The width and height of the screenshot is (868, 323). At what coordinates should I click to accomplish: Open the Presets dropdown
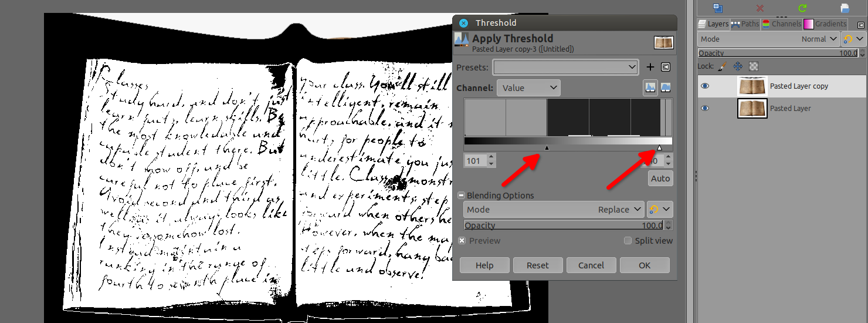(566, 67)
